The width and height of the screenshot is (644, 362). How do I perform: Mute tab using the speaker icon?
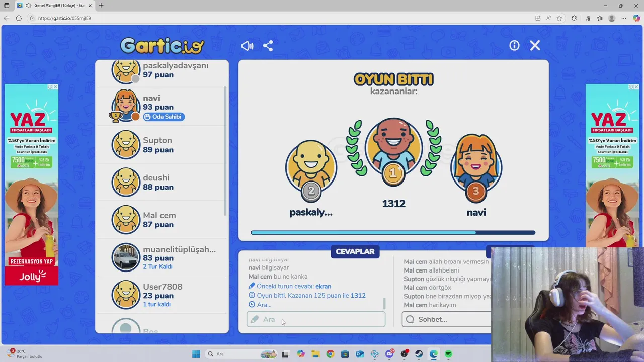(28, 6)
